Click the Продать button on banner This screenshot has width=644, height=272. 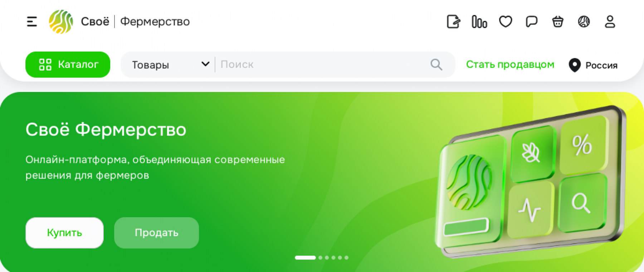click(156, 233)
